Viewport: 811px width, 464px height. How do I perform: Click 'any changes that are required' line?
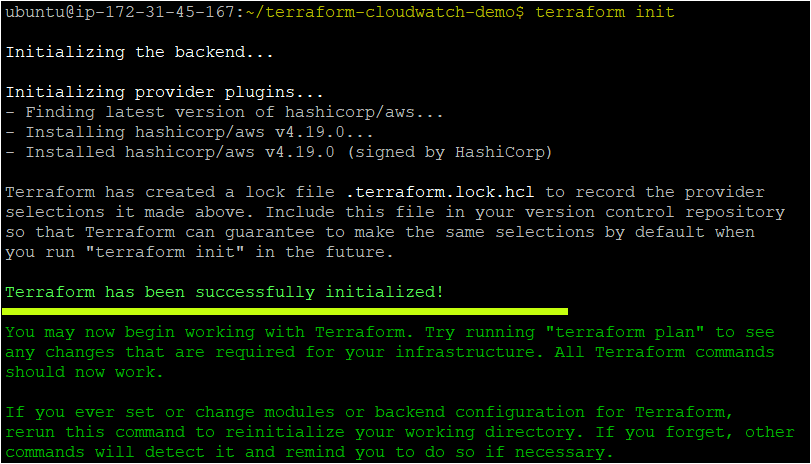390,353
